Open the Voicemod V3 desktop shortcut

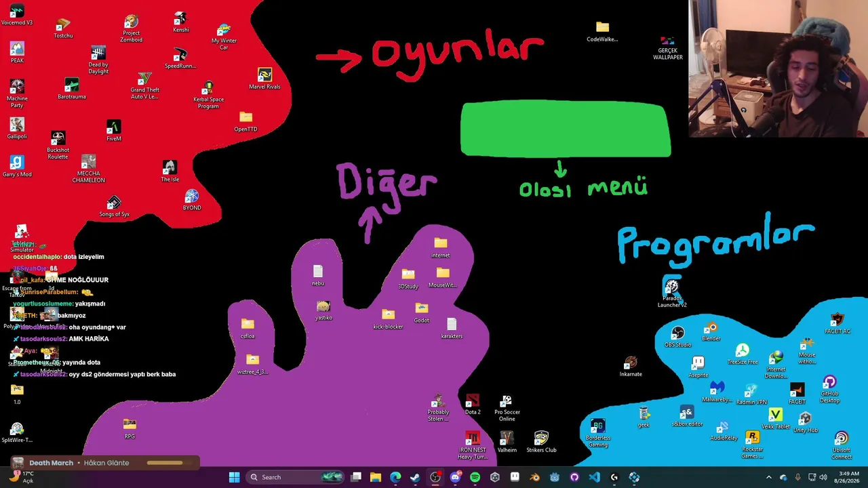[17, 15]
